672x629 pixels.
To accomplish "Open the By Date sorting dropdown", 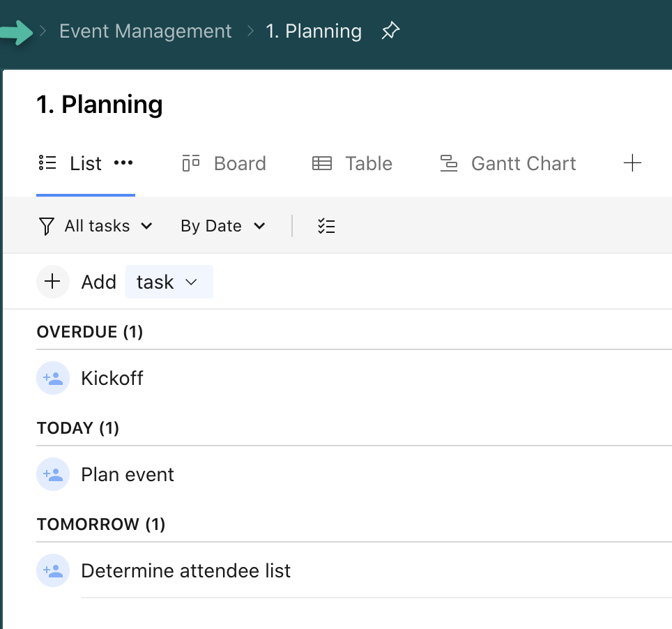I will [222, 226].
